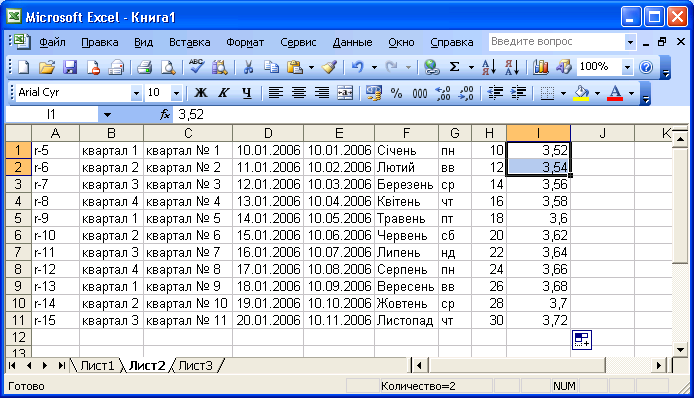Click the vertical scrollbar down arrow

tap(681, 350)
